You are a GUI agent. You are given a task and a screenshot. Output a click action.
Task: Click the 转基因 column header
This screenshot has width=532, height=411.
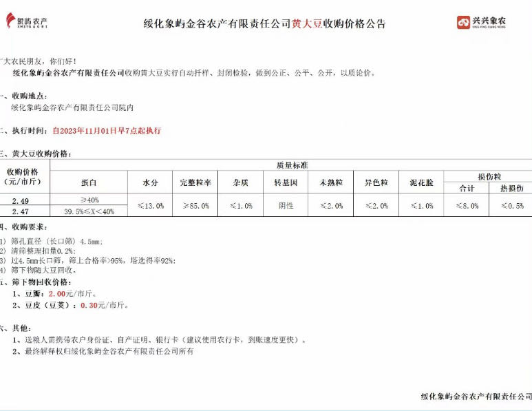tap(286, 182)
